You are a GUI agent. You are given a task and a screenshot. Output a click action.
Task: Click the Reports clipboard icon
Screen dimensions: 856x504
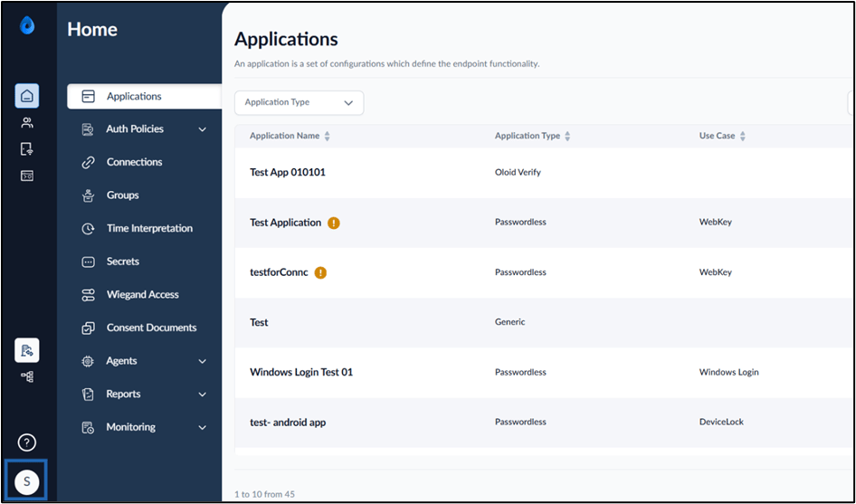click(88, 395)
